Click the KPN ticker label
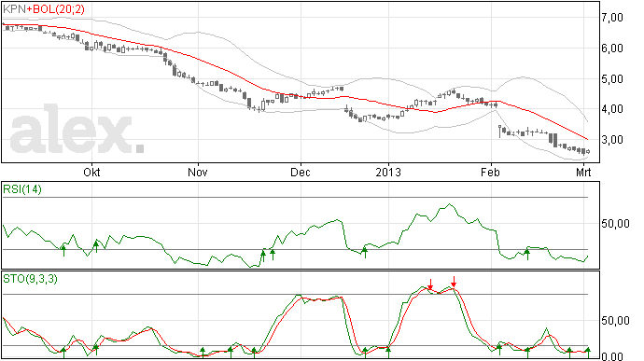Screen dimensions: 644x361 click(14, 9)
